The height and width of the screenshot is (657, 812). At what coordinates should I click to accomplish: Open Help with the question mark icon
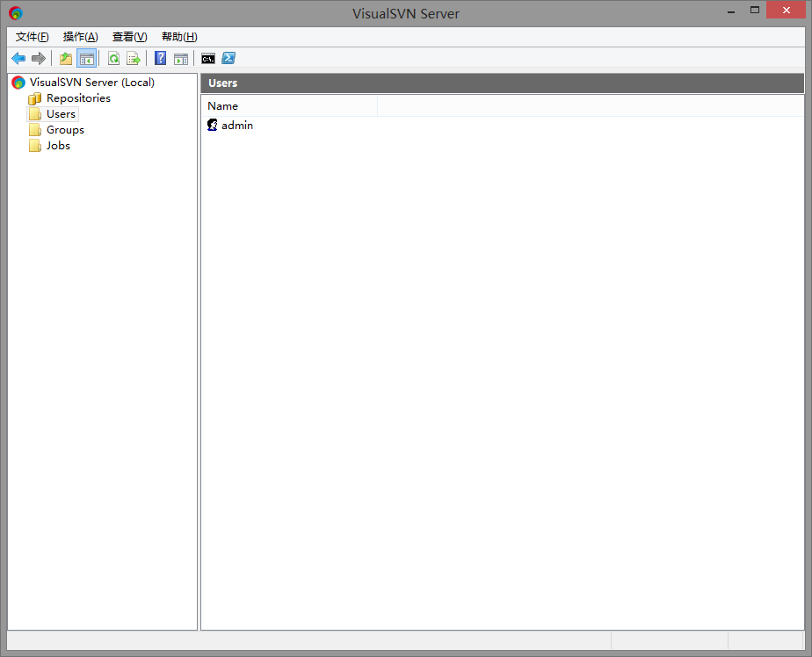click(x=161, y=59)
